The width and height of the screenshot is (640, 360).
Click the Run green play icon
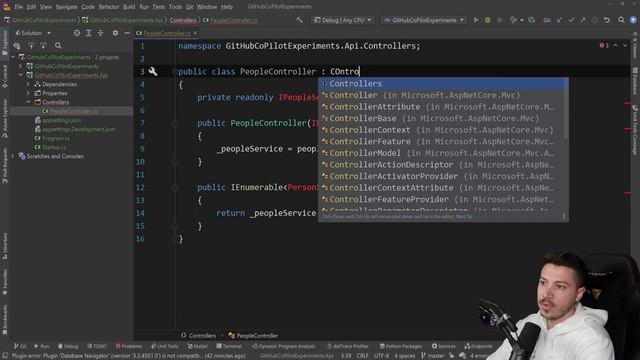[476, 20]
